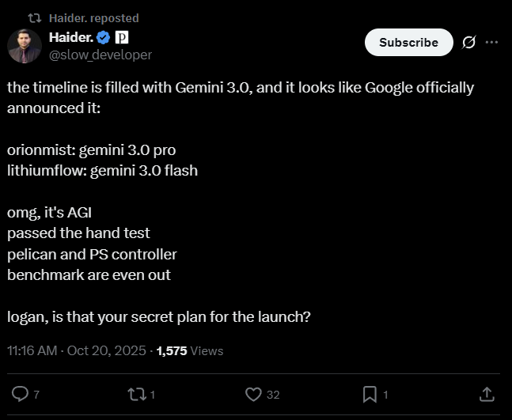Click the reply count showing 7
The image size is (512, 420).
pyautogui.click(x=37, y=395)
